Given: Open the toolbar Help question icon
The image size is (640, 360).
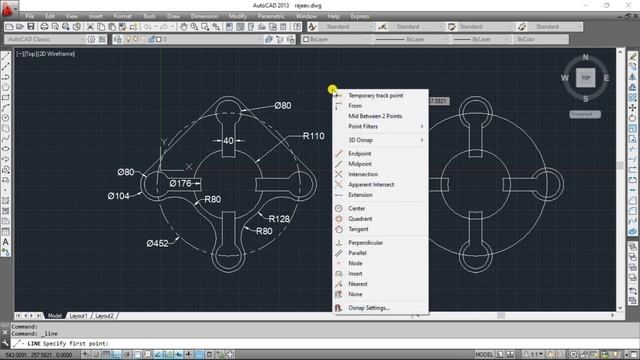Looking at the screenshot, I should 297,27.
